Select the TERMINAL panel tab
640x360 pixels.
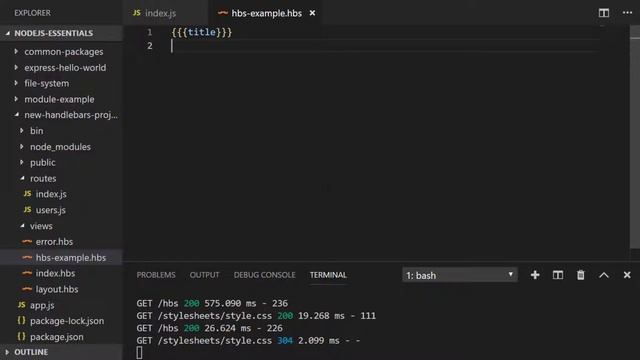(x=328, y=275)
